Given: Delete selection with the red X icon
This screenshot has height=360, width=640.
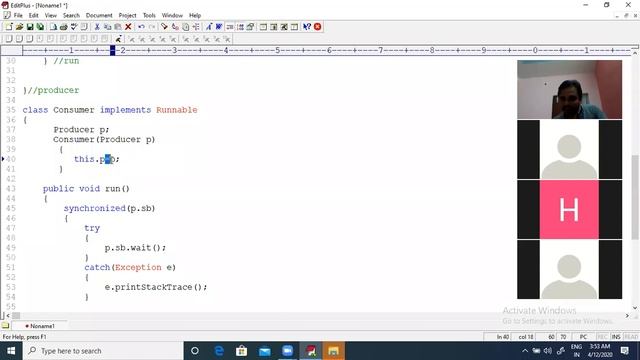Looking at the screenshot, I should [x=128, y=27].
